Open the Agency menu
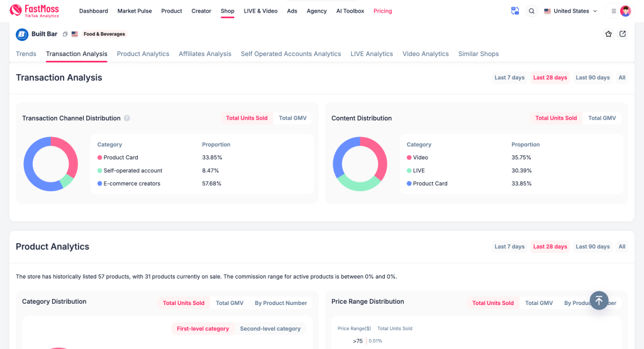The height and width of the screenshot is (349, 644). point(317,11)
